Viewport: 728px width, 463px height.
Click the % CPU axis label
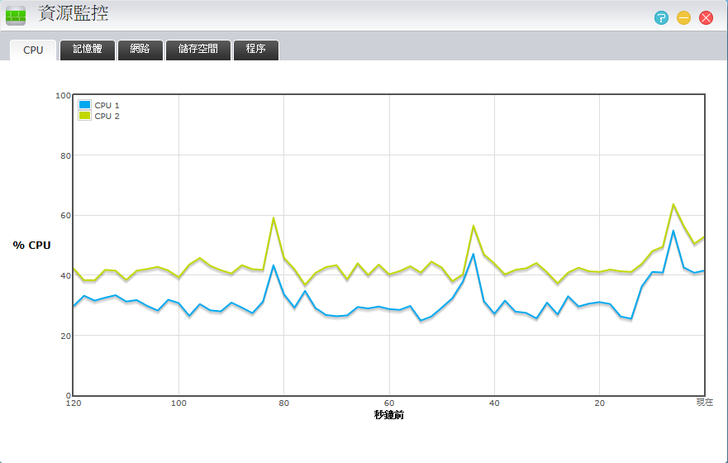tap(32, 245)
